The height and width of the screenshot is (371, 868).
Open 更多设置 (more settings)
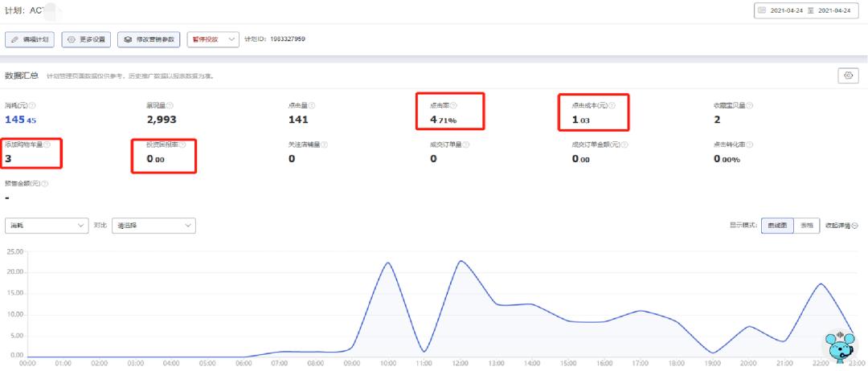(x=86, y=39)
